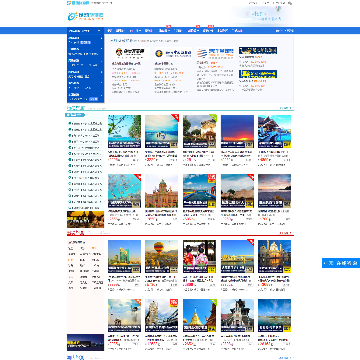Click the night city banner ad at bottom left
The height and width of the screenshot is (360, 360).
(x=85, y=342)
